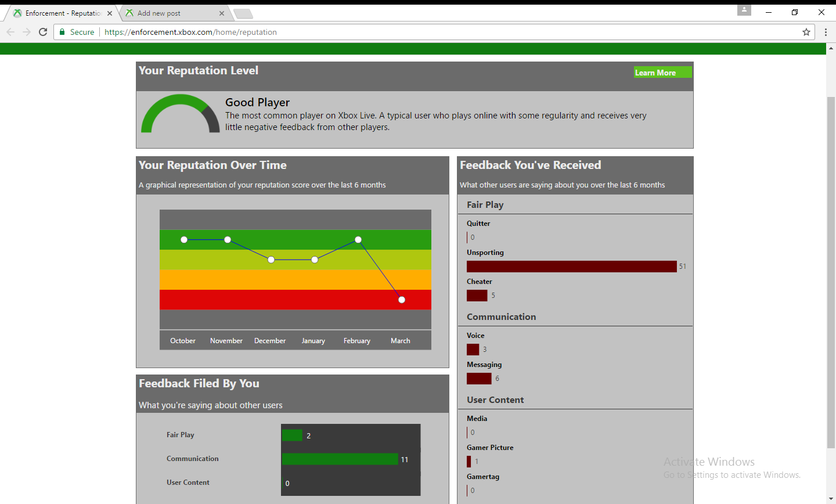Click the Fair Play filed feedback green bar
This screenshot has width=836, height=504.
(x=293, y=435)
